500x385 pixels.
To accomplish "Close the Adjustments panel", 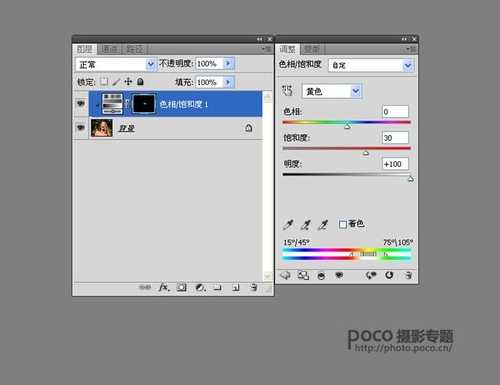I will [x=414, y=39].
